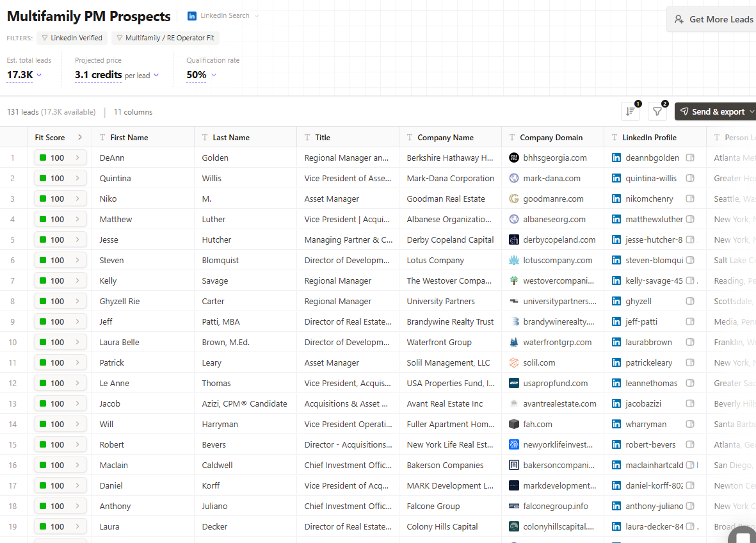Click bhhsgeorgia.com company logo icon
The height and width of the screenshot is (543, 756).
[514, 158]
